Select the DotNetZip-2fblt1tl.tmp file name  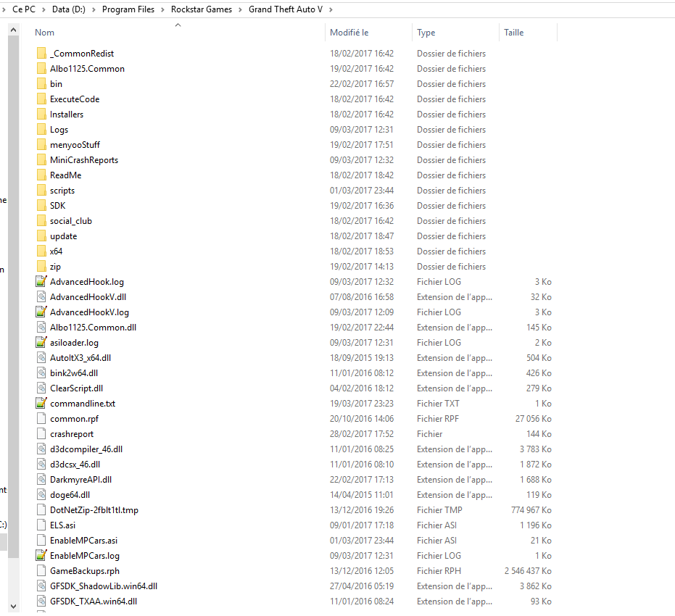click(94, 510)
